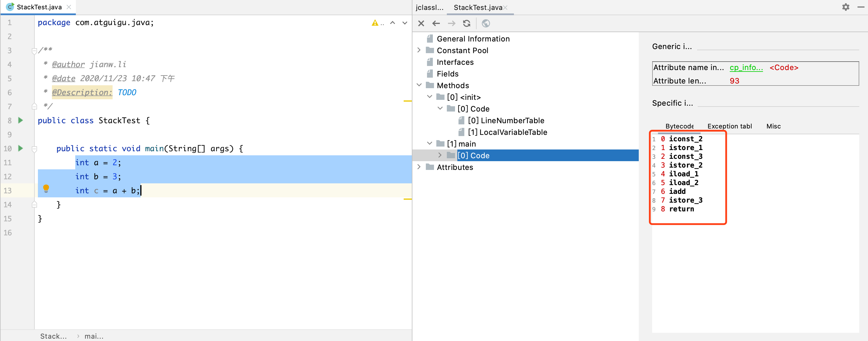Click the yellow warning stripe near line 7

pyautogui.click(x=407, y=101)
